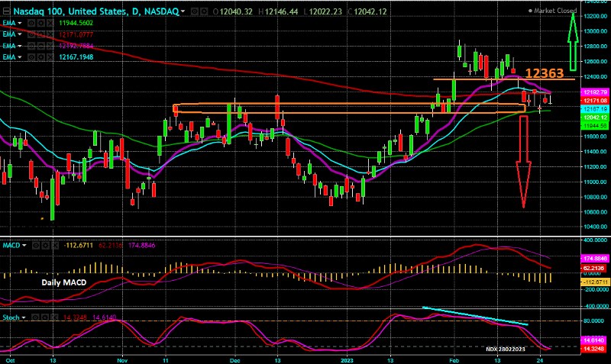Toggle visibility eye of the MACD indicator

(x=36, y=246)
